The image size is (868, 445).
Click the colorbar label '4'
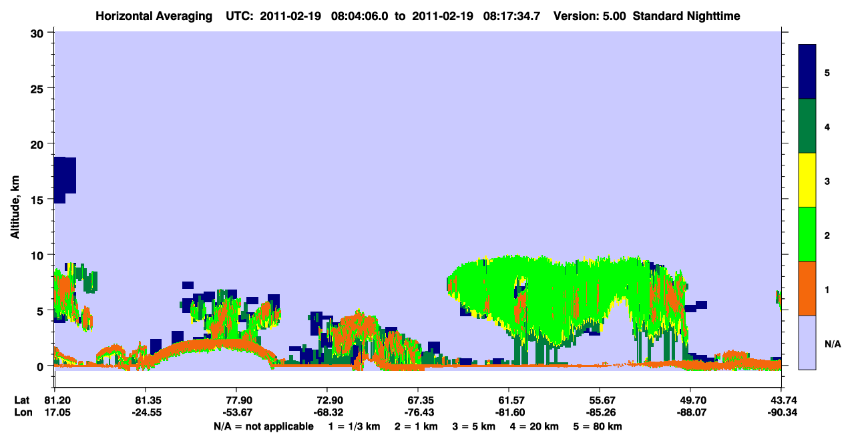point(827,126)
